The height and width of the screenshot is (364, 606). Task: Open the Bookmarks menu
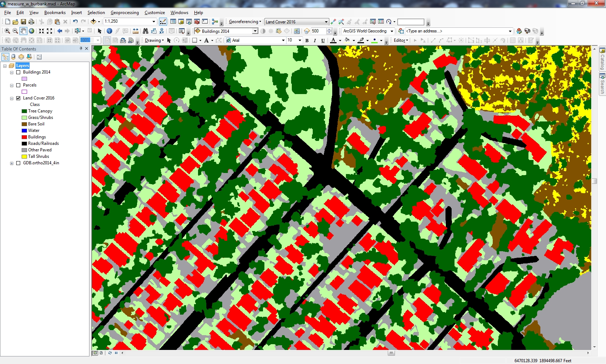click(x=55, y=13)
